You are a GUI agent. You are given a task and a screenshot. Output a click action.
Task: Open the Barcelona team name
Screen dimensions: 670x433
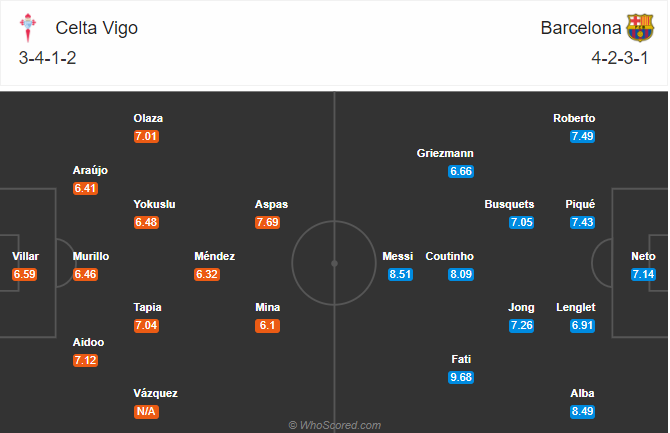click(x=581, y=28)
